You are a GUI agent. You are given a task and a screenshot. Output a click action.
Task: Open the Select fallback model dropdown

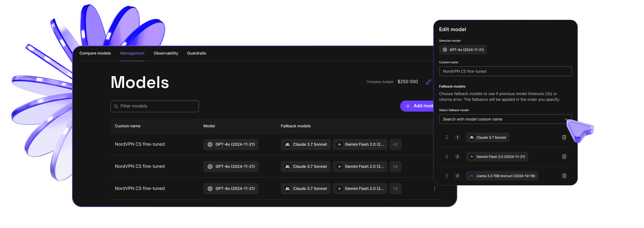tap(505, 119)
